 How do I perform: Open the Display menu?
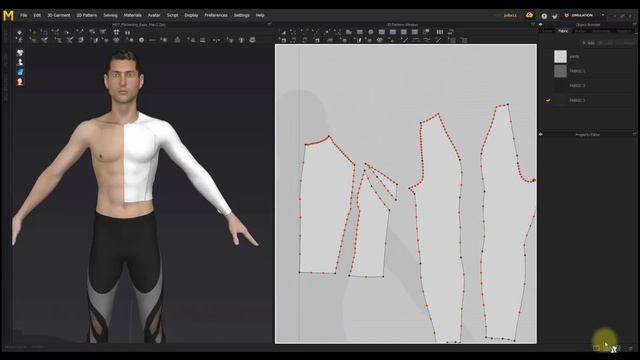pyautogui.click(x=191, y=15)
